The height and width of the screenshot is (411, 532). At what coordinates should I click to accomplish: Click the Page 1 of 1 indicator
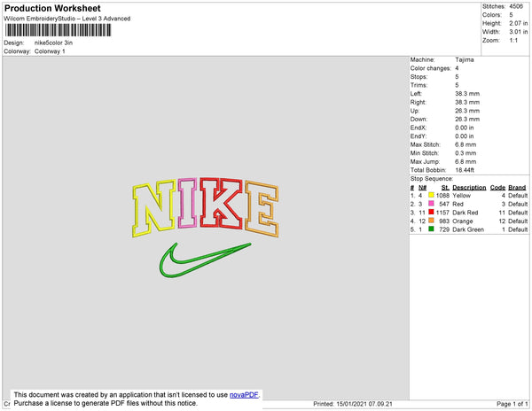pyautogui.click(x=512, y=404)
